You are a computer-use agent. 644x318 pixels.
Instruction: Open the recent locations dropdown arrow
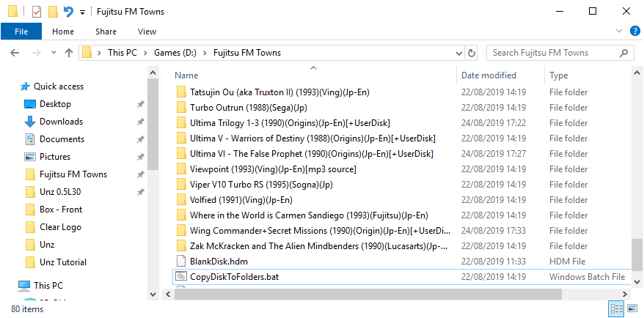coord(54,53)
